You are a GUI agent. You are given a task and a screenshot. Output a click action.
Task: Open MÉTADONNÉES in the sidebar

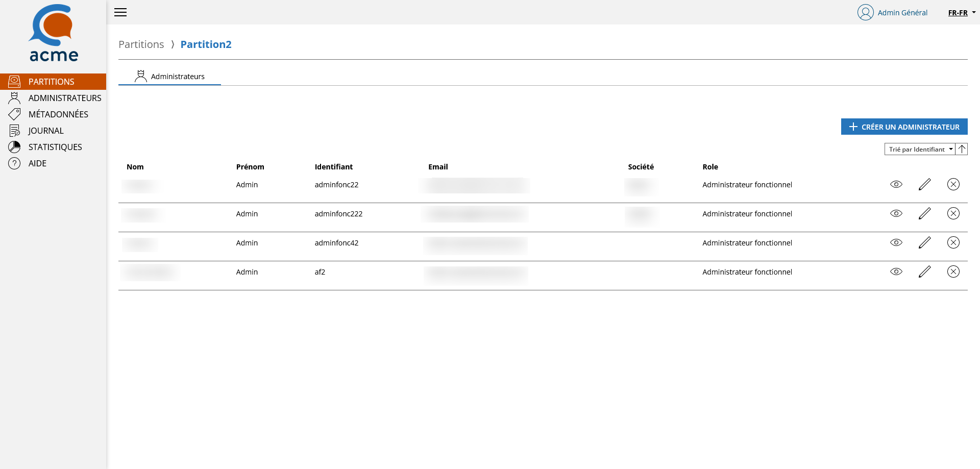tap(53, 114)
